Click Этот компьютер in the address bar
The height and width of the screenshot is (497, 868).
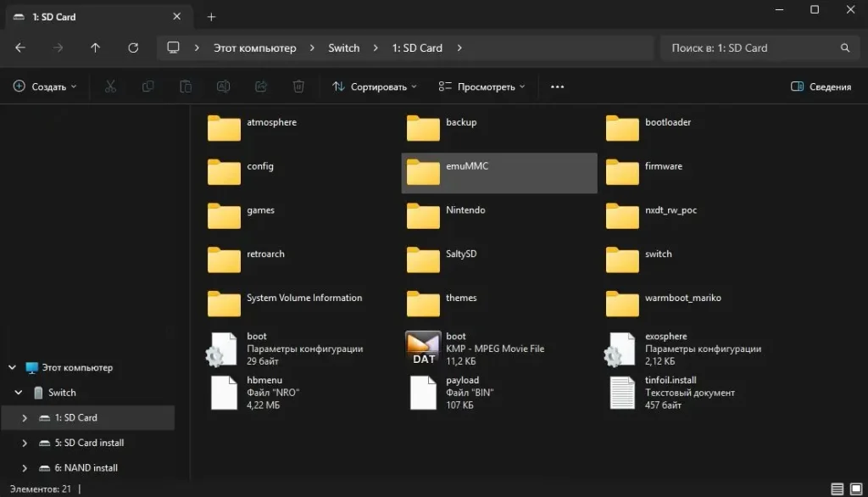[254, 48]
